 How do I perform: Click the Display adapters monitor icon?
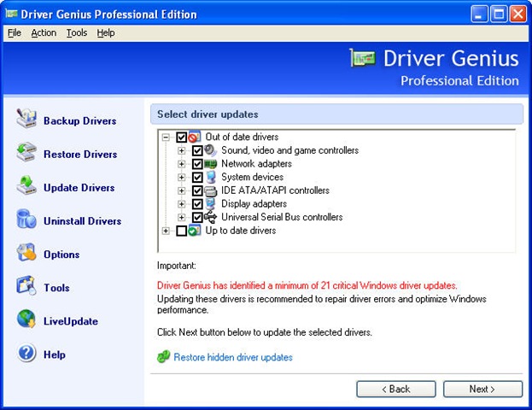click(210, 203)
